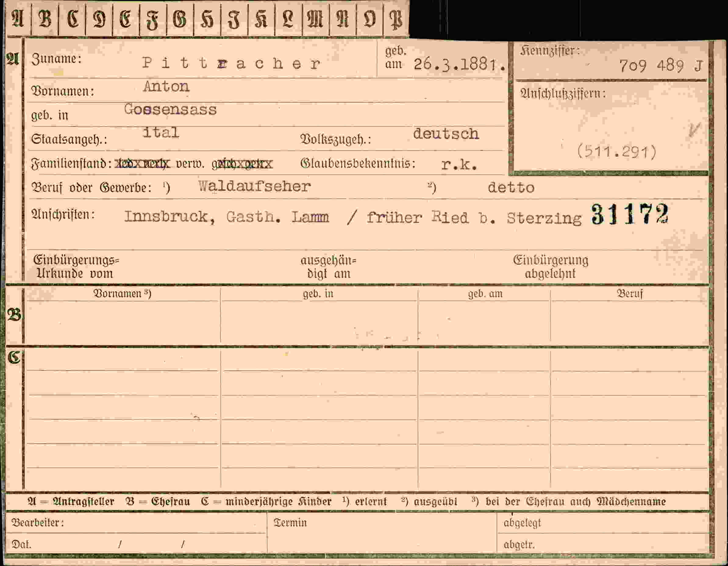Image resolution: width=728 pixels, height=566 pixels.
Task: Click the 'Dat.' field label
Action: [x=21, y=545]
